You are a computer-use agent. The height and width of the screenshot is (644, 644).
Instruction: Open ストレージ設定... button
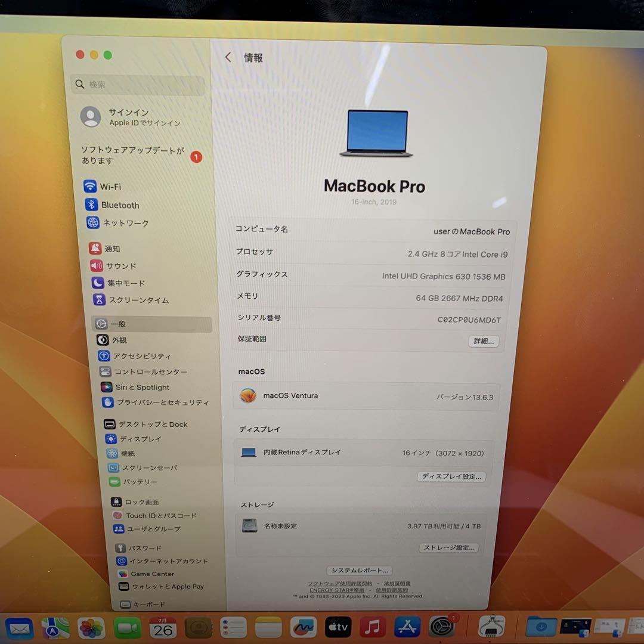click(x=449, y=547)
